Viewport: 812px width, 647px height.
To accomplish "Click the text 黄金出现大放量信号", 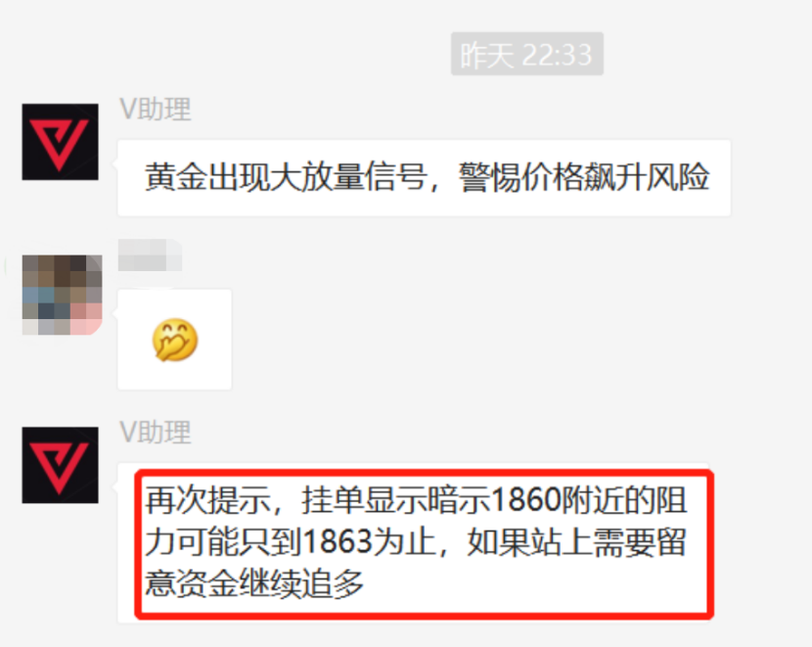I will tap(286, 178).
